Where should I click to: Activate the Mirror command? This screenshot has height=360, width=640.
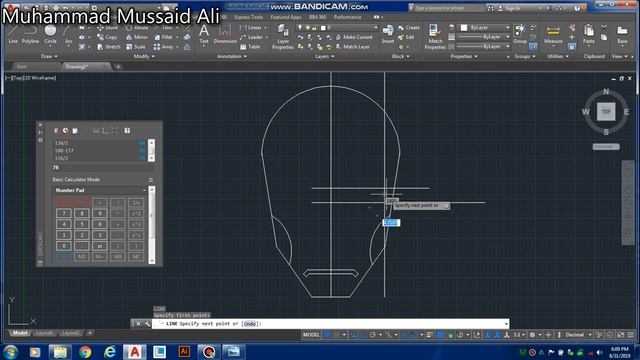[137, 37]
